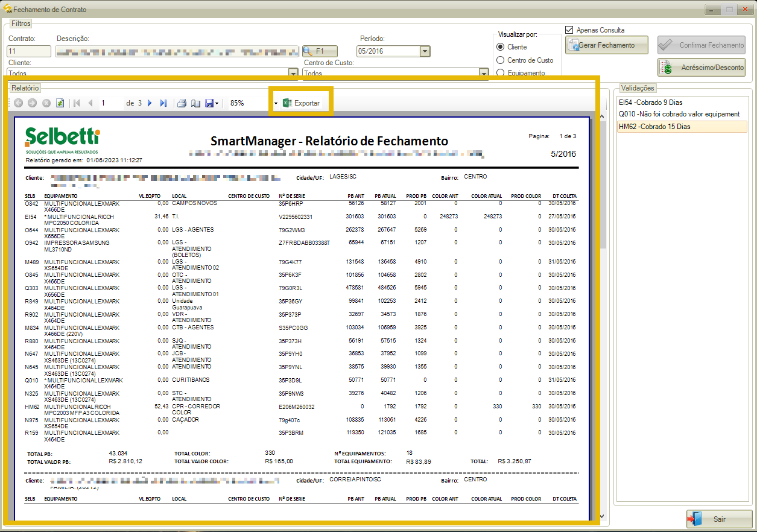Open the Cliente filter dropdown
This screenshot has width=757, height=532.
tap(293, 73)
